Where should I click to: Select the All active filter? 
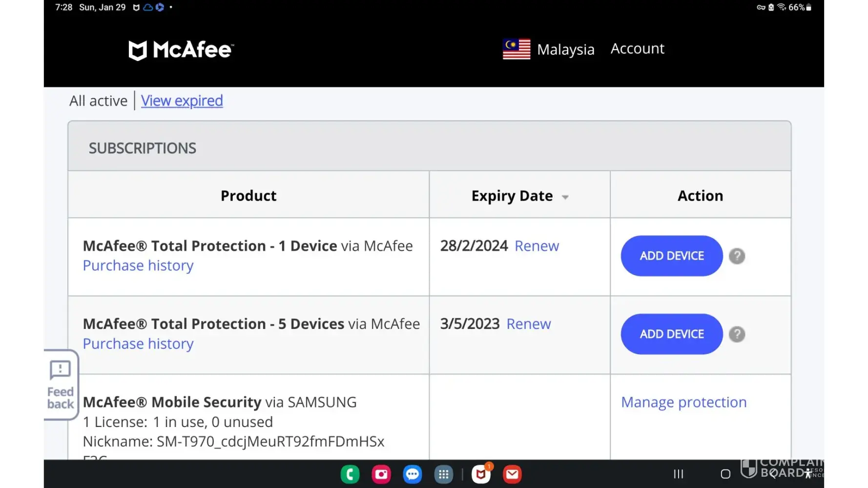point(98,101)
